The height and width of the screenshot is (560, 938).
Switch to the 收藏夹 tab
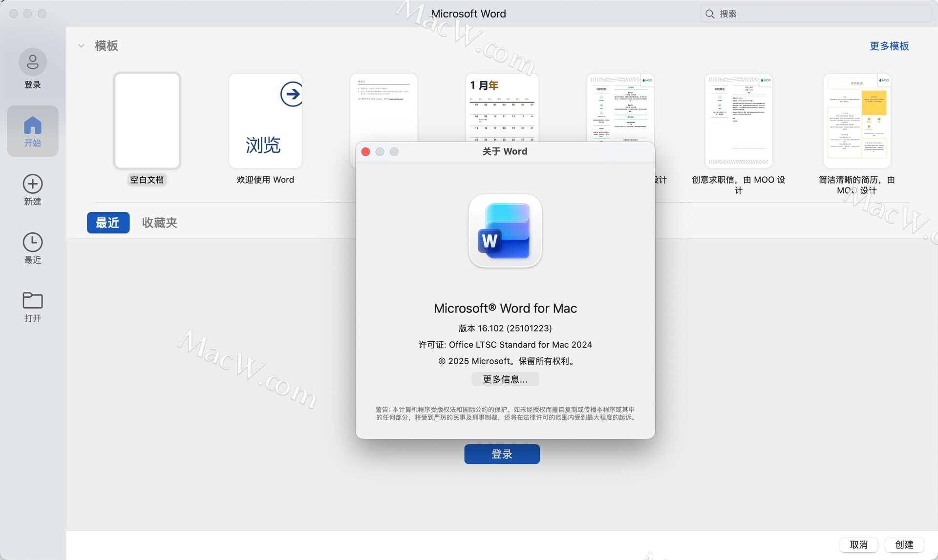[x=159, y=223]
